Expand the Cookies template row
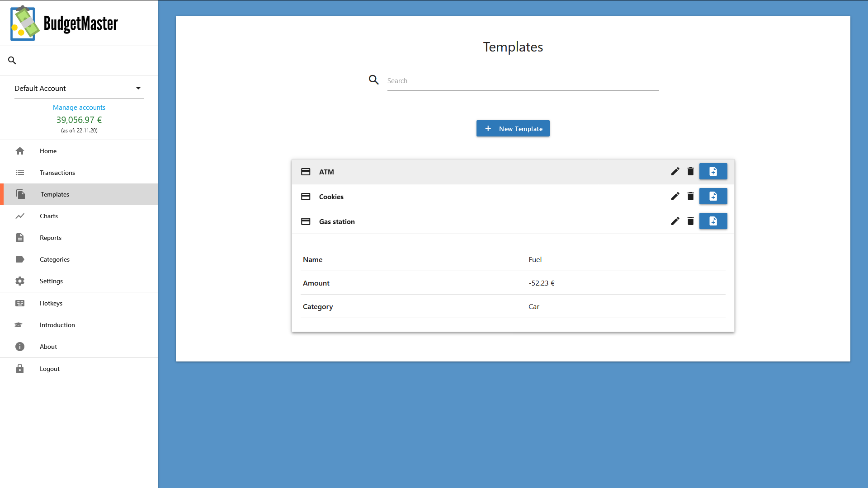The height and width of the screenshot is (488, 868). tap(513, 197)
